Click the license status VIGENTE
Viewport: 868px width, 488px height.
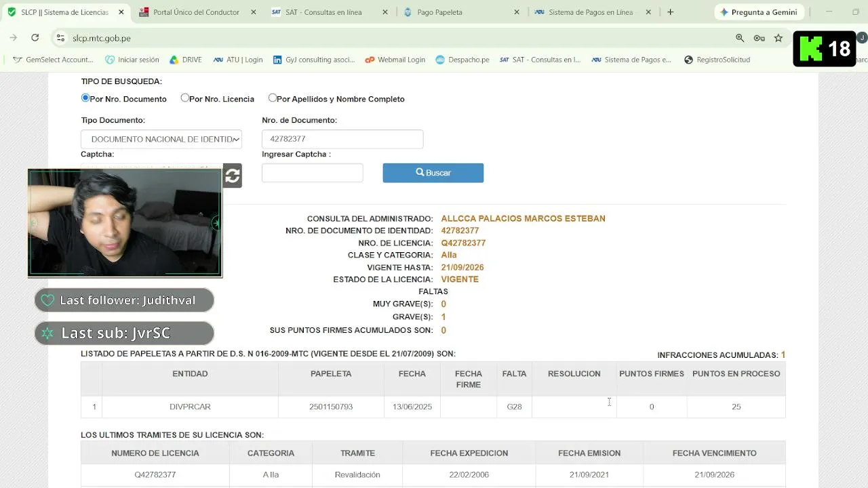pyautogui.click(x=460, y=279)
